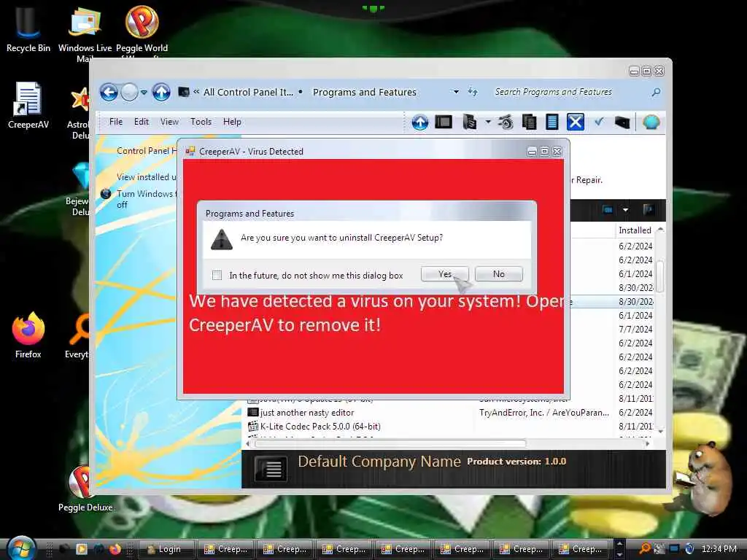Screen dimensions: 747x560
Task: Click the view icon in the dark programs toolbar
Action: click(x=608, y=209)
